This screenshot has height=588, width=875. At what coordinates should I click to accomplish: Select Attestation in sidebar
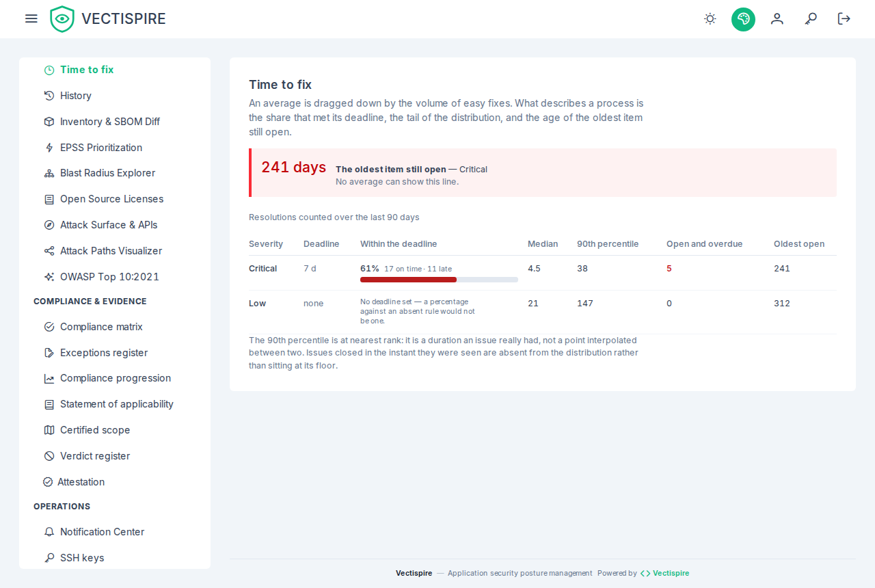pyautogui.click(x=115, y=482)
